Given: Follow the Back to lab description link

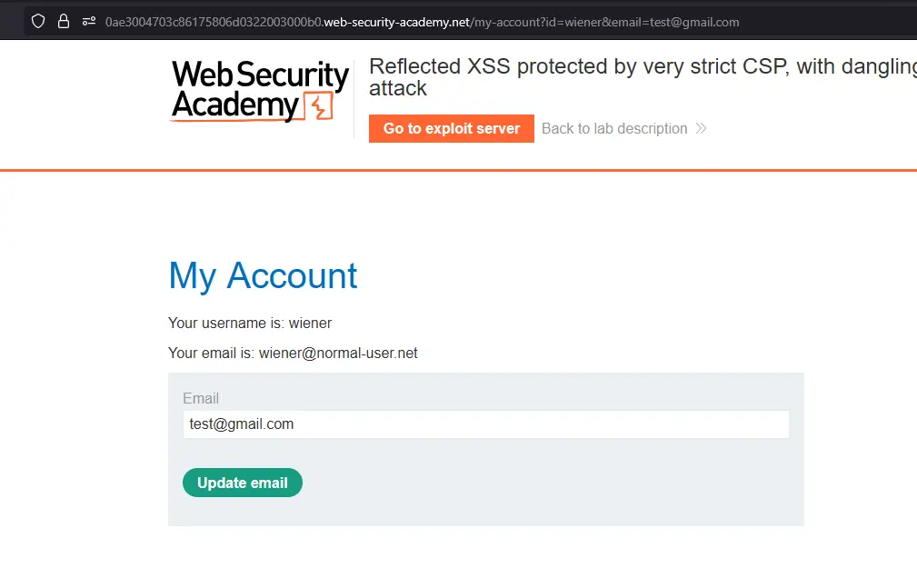Looking at the screenshot, I should [614, 128].
